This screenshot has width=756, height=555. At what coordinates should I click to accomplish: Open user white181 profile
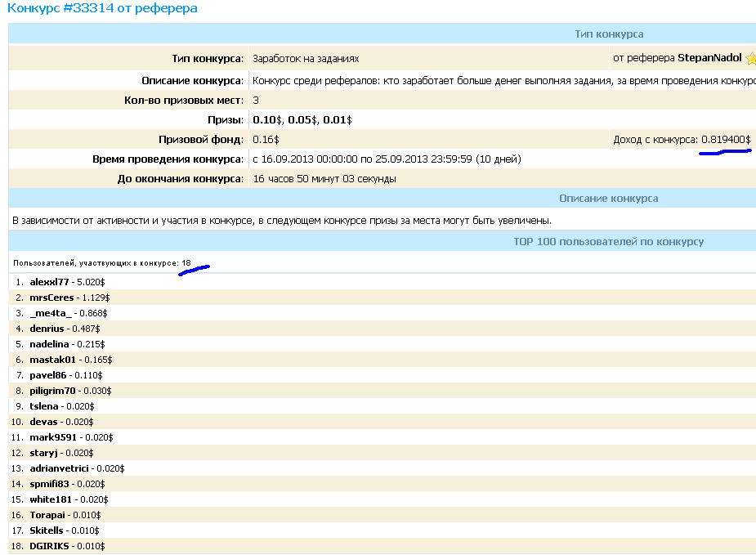[51, 499]
